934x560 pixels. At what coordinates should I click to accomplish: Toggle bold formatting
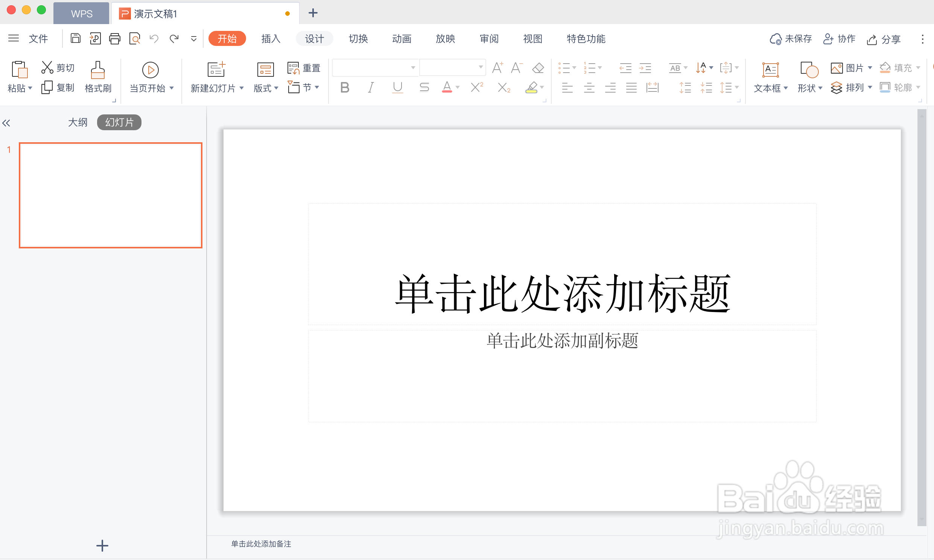pyautogui.click(x=345, y=88)
